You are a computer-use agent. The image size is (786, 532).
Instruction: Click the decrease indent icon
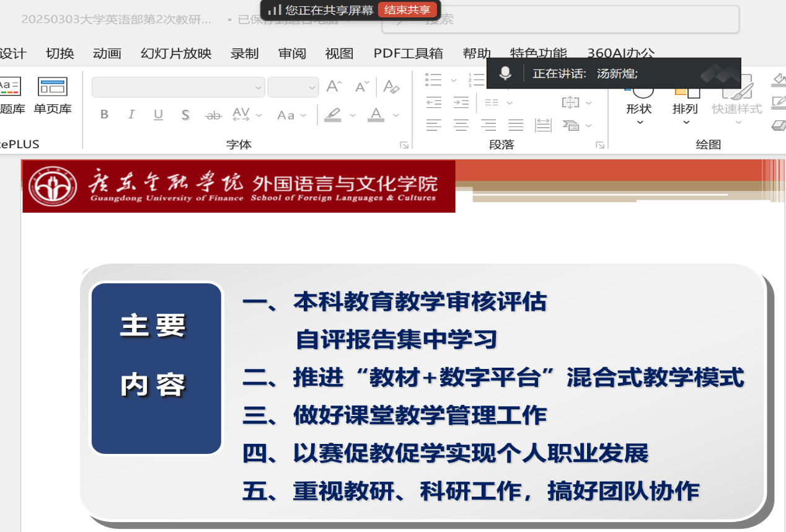tap(434, 102)
